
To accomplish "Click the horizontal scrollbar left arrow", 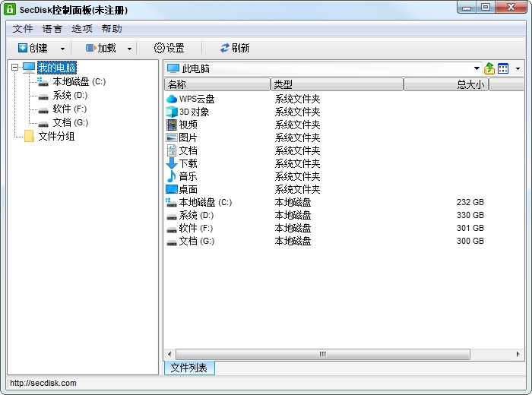I will point(169,354).
